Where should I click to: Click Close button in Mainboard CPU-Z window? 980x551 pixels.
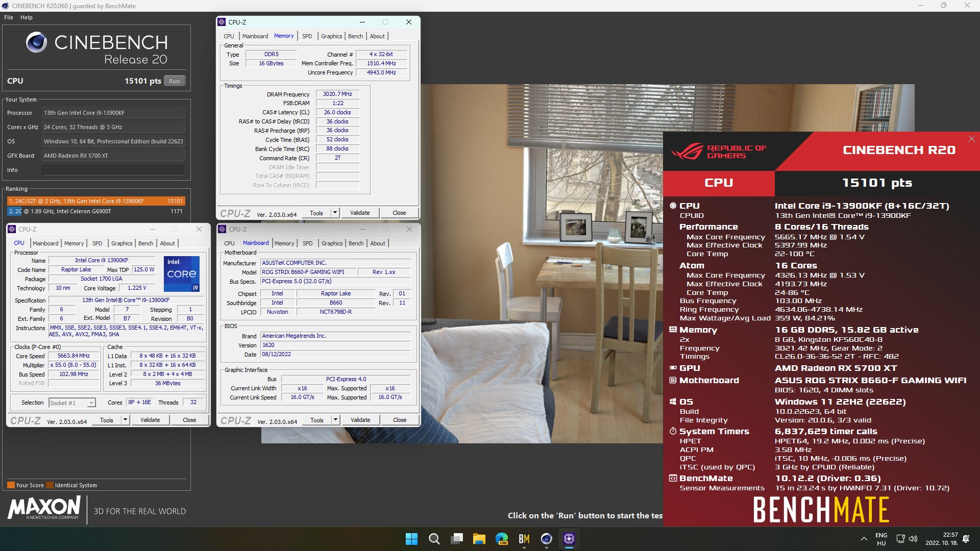coord(400,420)
